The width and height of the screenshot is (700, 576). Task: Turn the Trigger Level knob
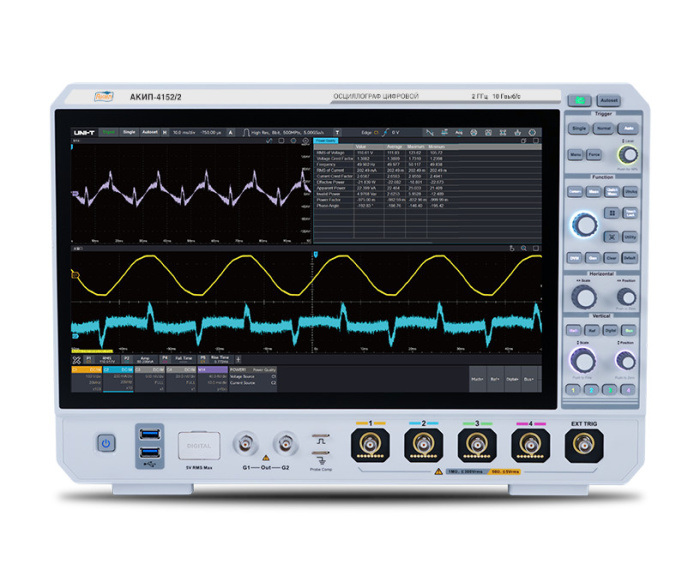(x=629, y=155)
